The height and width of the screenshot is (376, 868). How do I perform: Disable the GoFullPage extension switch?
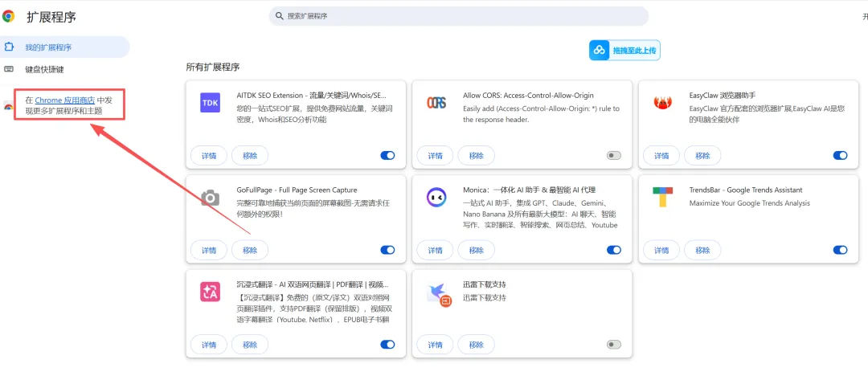pos(387,251)
